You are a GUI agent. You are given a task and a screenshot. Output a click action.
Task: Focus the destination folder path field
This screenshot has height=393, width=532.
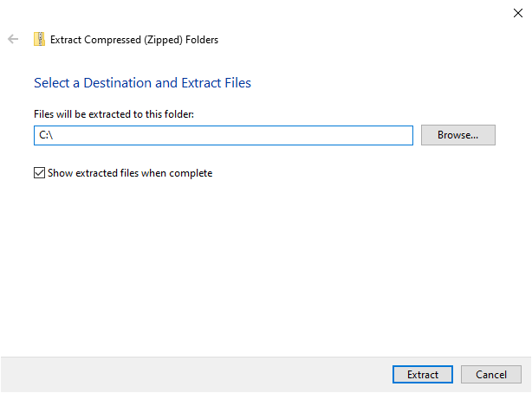coord(224,135)
